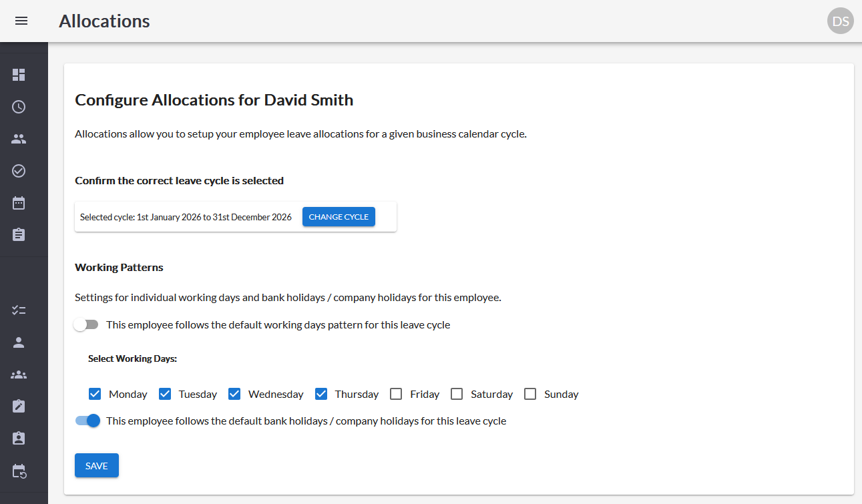Open the single person sidebar icon
Viewport: 862px width, 504px height.
(19, 342)
